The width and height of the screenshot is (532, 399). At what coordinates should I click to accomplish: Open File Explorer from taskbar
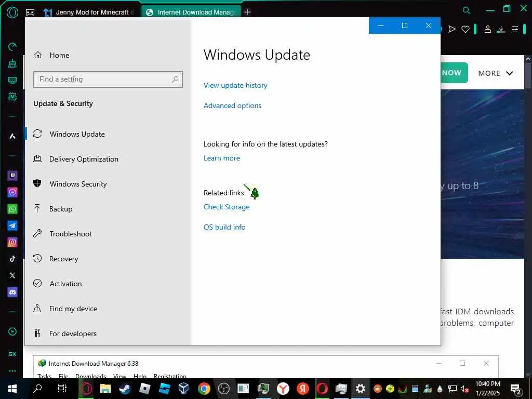tap(105, 389)
